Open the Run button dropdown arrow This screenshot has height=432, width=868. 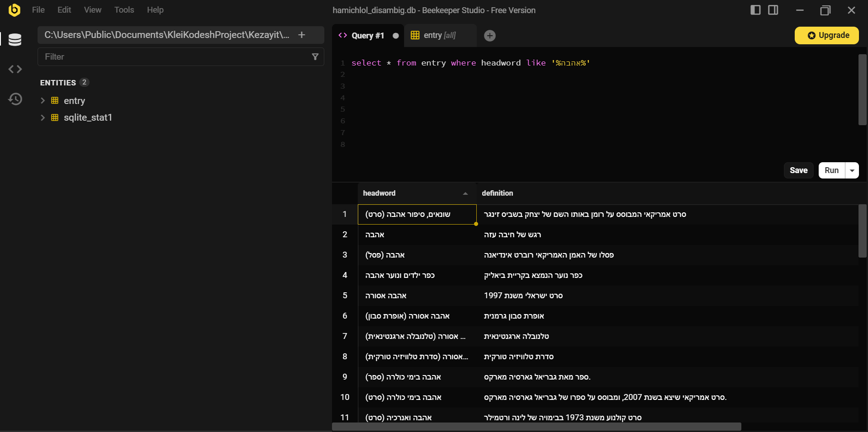point(852,170)
